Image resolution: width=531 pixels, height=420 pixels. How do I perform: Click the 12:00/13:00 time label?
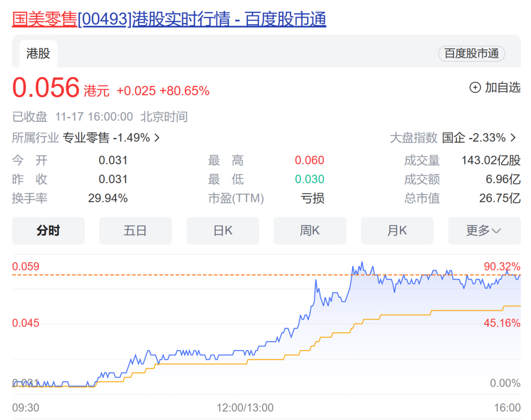click(x=245, y=408)
